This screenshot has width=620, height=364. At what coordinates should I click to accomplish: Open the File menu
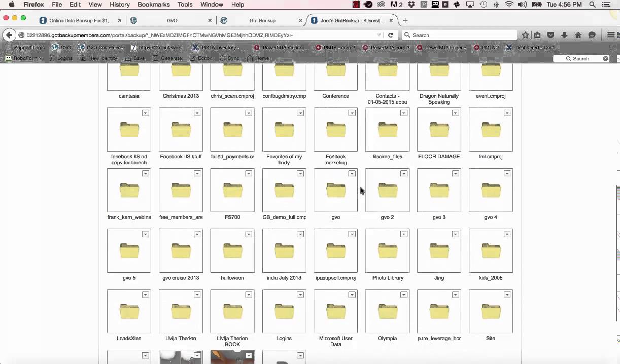tap(57, 5)
